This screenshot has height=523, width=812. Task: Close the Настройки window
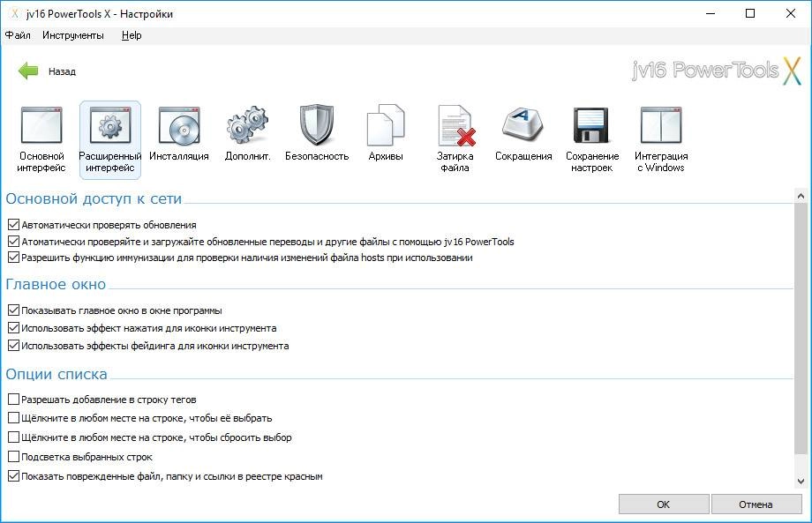[x=790, y=13]
